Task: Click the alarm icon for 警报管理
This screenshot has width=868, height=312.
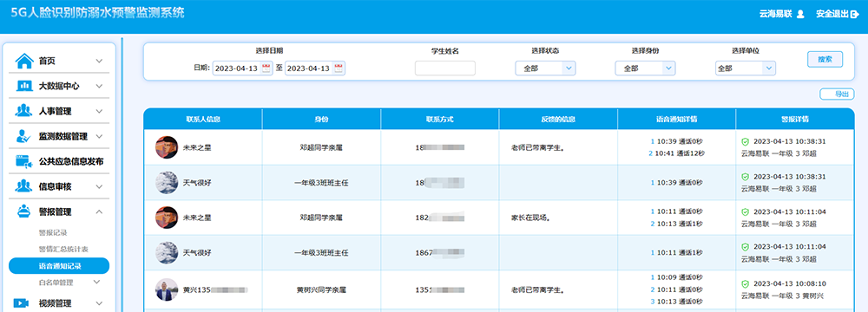Action: pos(24,211)
